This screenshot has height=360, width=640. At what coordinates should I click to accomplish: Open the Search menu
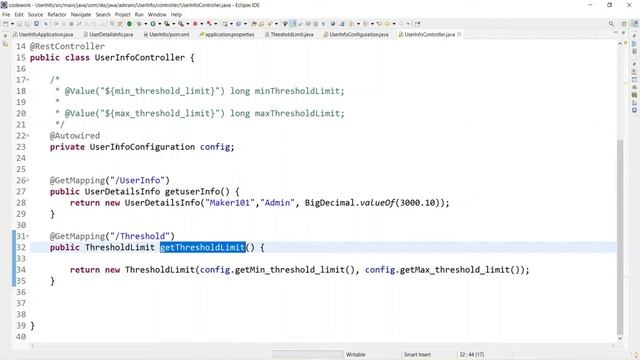103,14
